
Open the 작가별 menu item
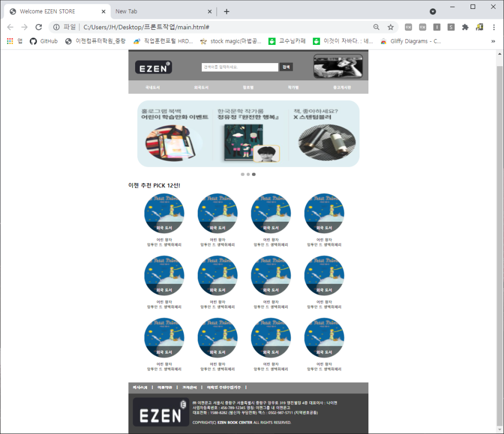point(293,88)
